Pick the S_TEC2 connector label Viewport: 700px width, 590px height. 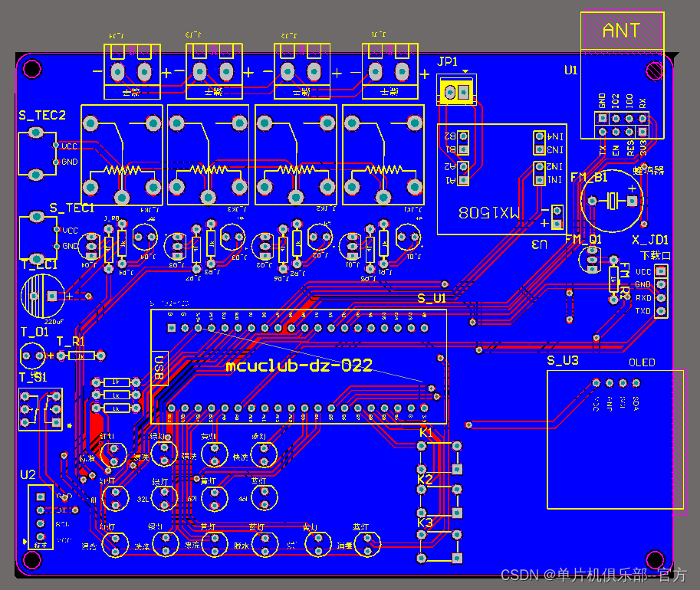click(x=42, y=115)
